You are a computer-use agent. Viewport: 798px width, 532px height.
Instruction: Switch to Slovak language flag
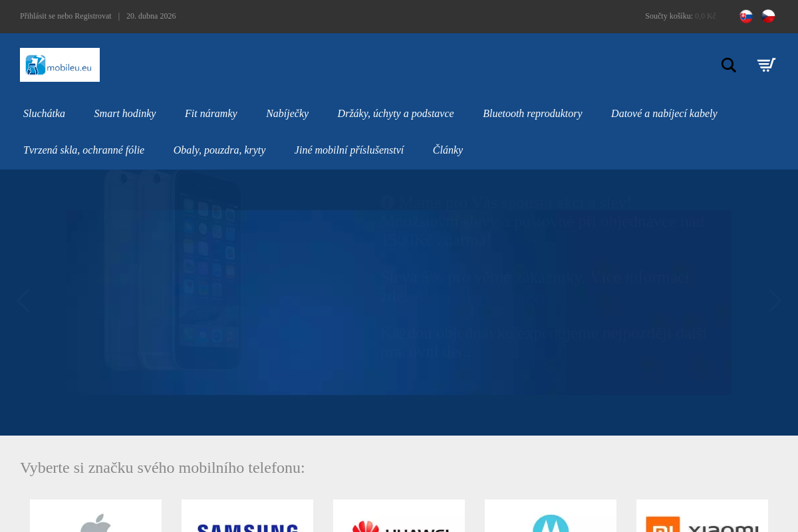coord(746,17)
